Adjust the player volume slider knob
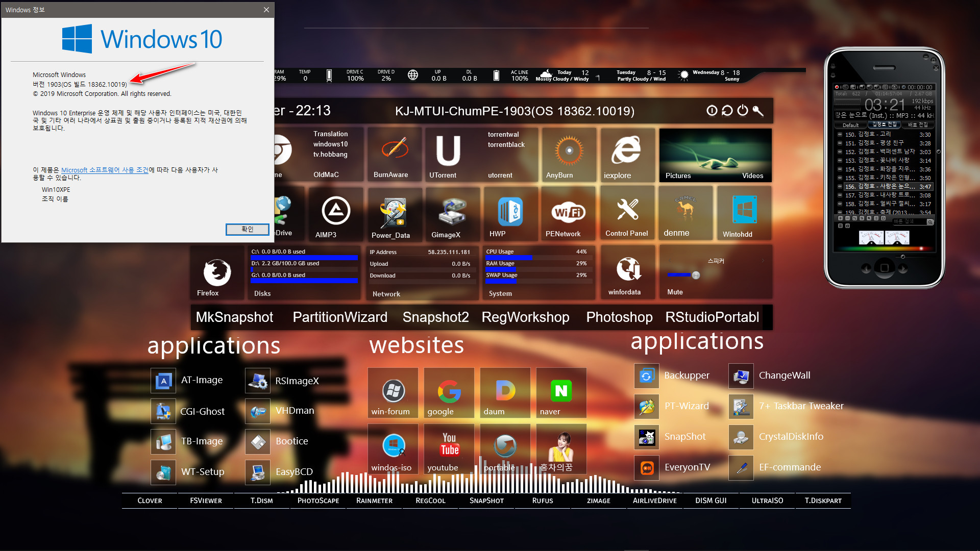The width and height of the screenshot is (980, 551). (902, 257)
